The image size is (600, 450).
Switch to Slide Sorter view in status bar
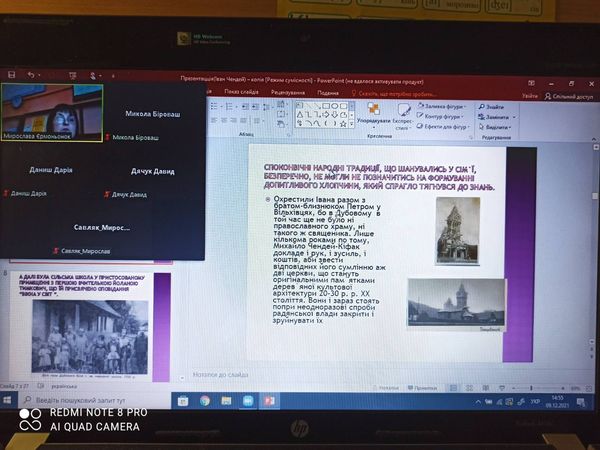(470, 388)
